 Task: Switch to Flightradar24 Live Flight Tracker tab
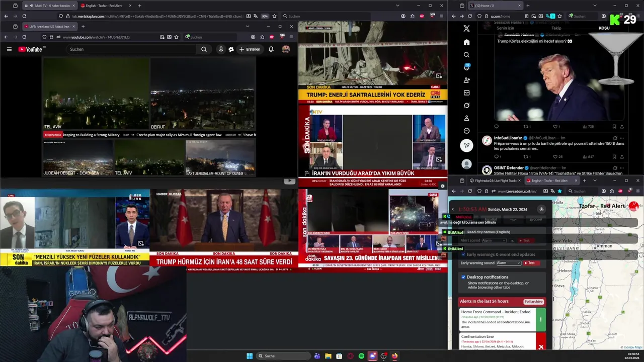click(x=495, y=180)
